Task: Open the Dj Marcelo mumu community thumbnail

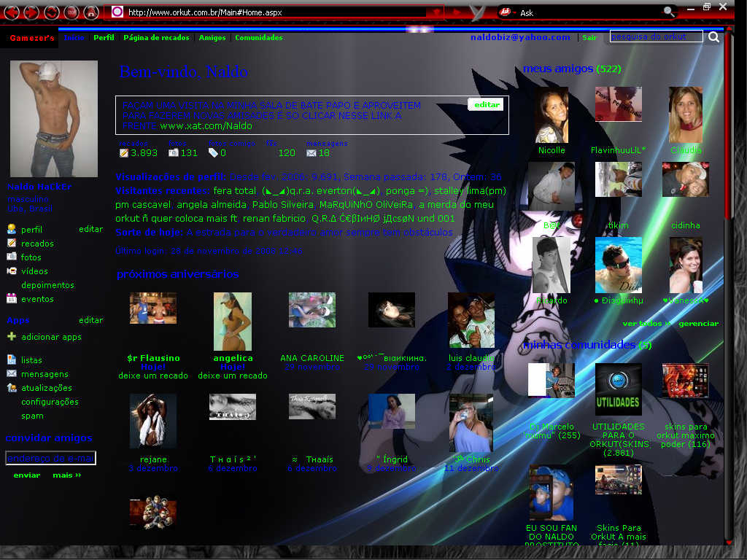Action: [x=551, y=381]
